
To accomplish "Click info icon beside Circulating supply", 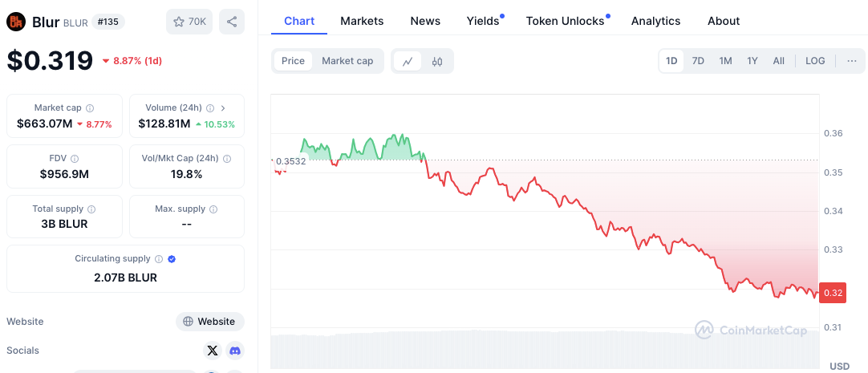I will 159,259.
